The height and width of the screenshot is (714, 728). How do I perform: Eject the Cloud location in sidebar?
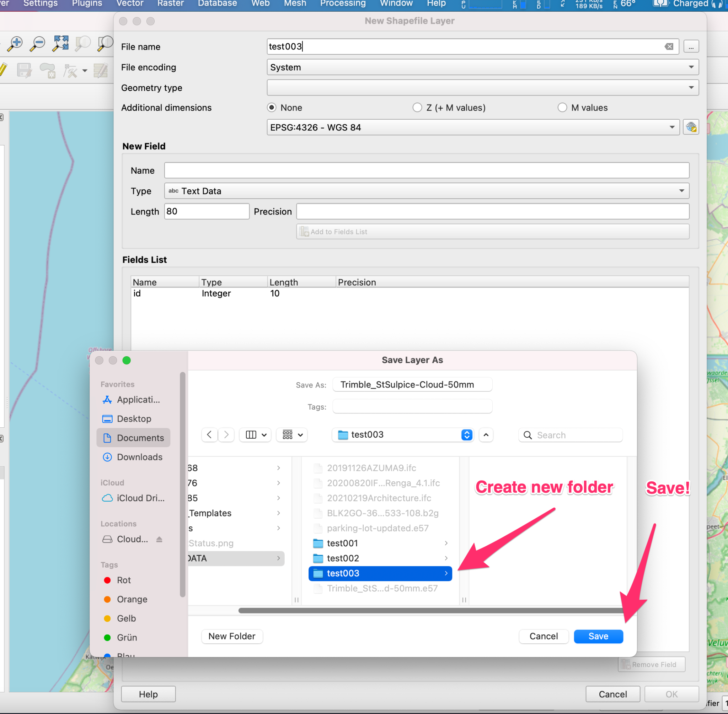tap(159, 539)
